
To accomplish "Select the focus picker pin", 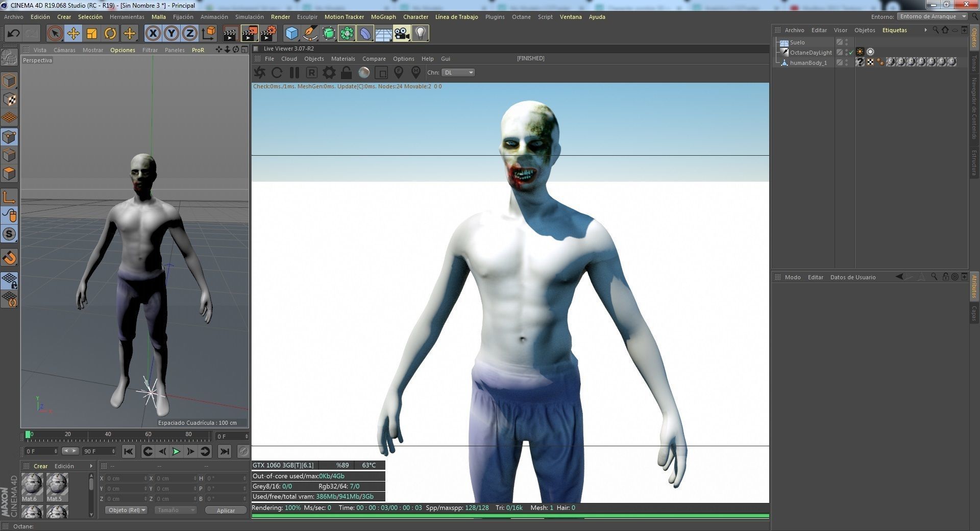I will [x=399, y=73].
